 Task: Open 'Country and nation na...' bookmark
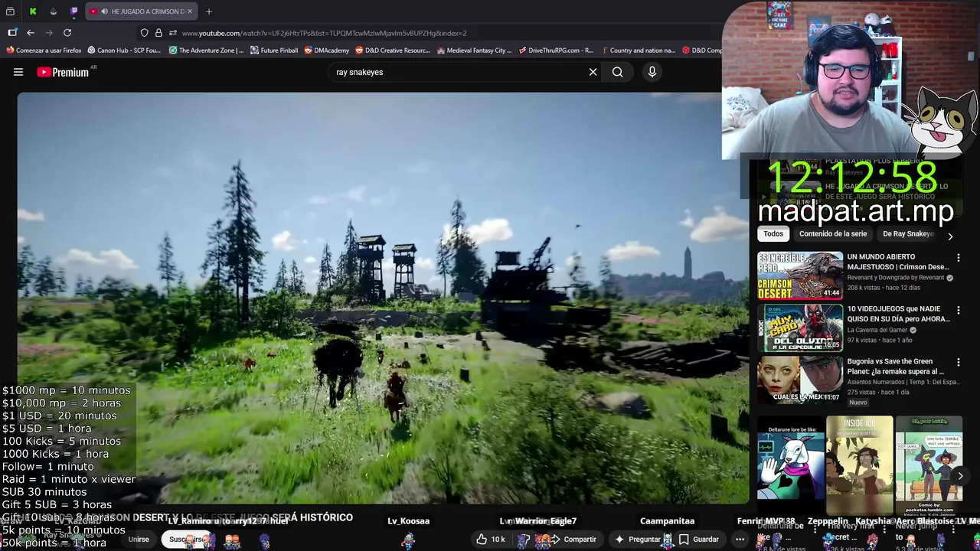638,51
